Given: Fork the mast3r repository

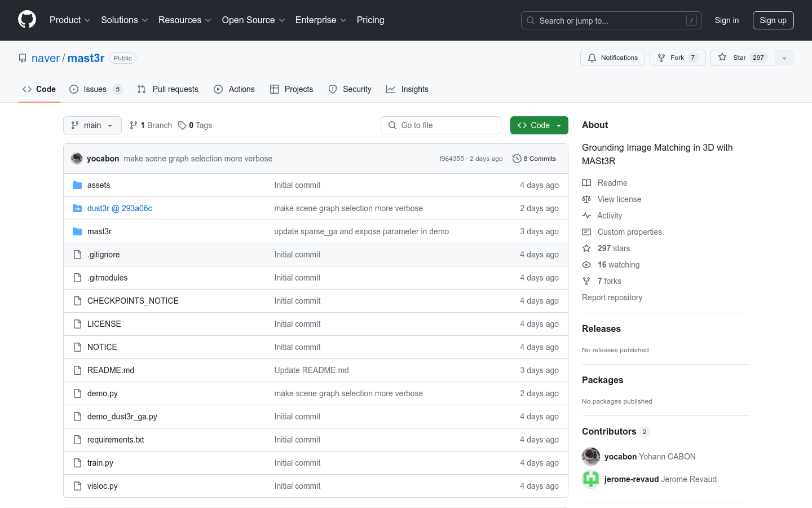Looking at the screenshot, I should point(677,58).
